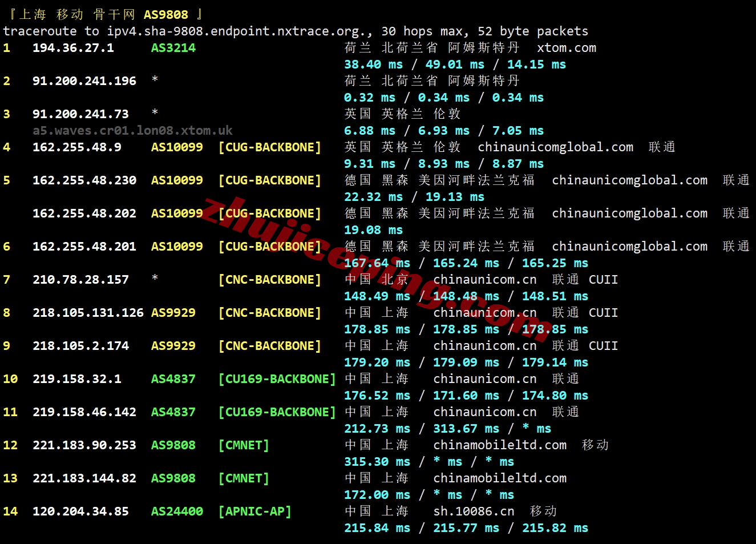
Task: Click the IP address 162.255.48.9
Action: pyautogui.click(x=76, y=147)
